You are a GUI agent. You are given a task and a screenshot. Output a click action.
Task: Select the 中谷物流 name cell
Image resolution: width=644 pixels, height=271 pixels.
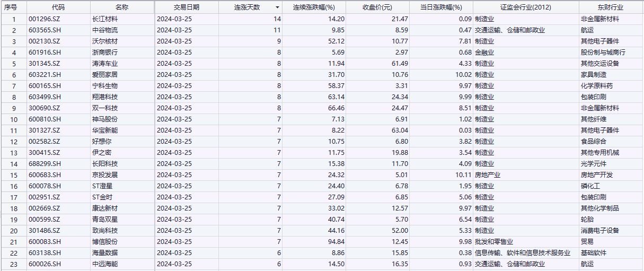click(105, 30)
